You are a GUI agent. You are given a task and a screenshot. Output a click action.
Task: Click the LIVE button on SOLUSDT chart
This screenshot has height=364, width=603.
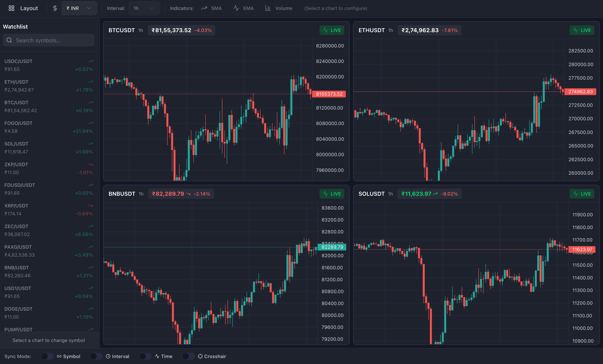[582, 194]
